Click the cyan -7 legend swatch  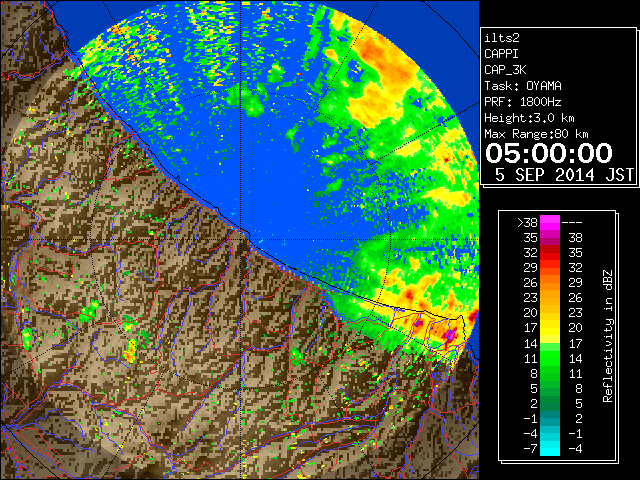coord(550,448)
